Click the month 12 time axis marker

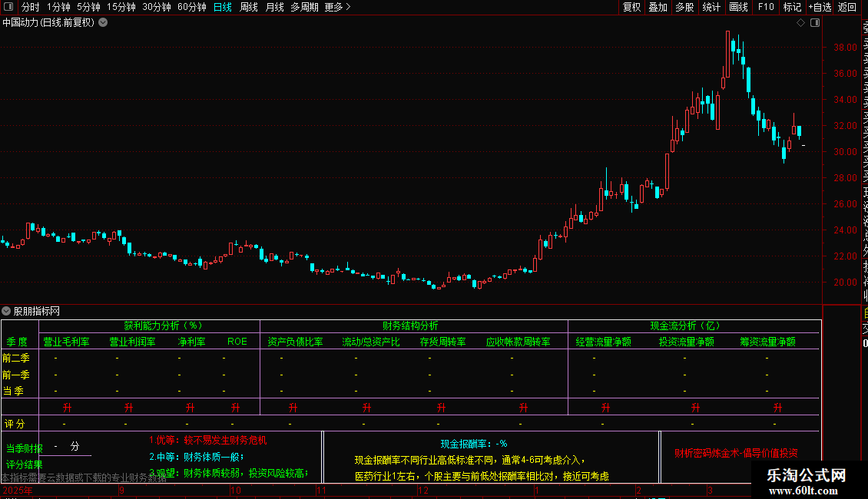423,490
